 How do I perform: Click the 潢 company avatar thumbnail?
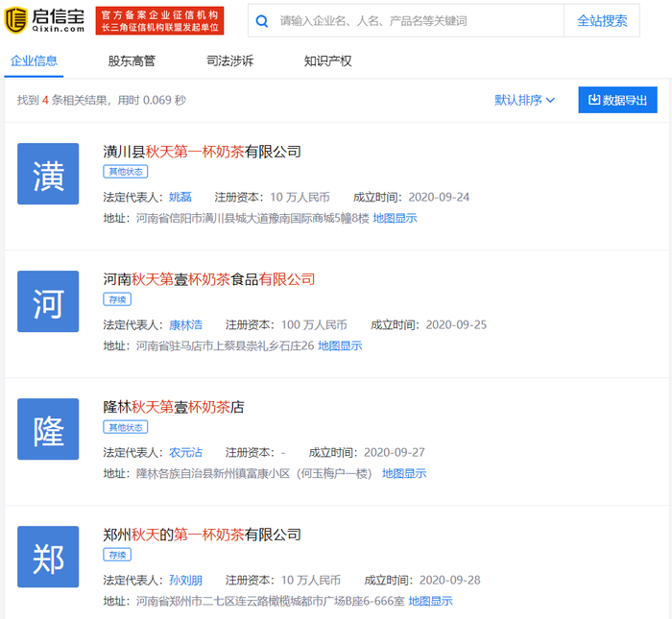click(48, 174)
